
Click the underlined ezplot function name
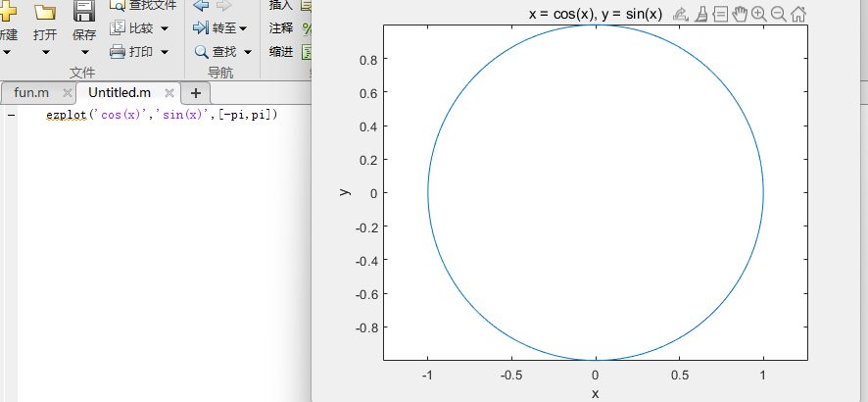point(67,115)
